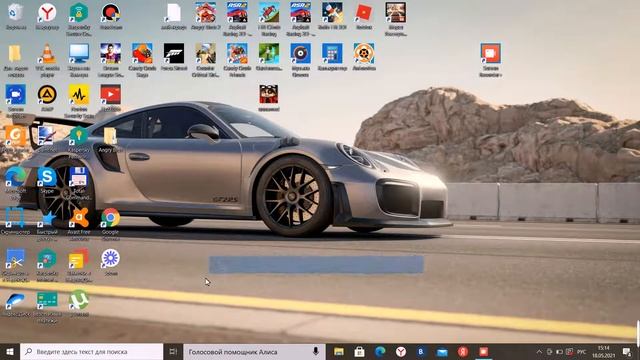Open the VK taskbar icon

point(421,351)
